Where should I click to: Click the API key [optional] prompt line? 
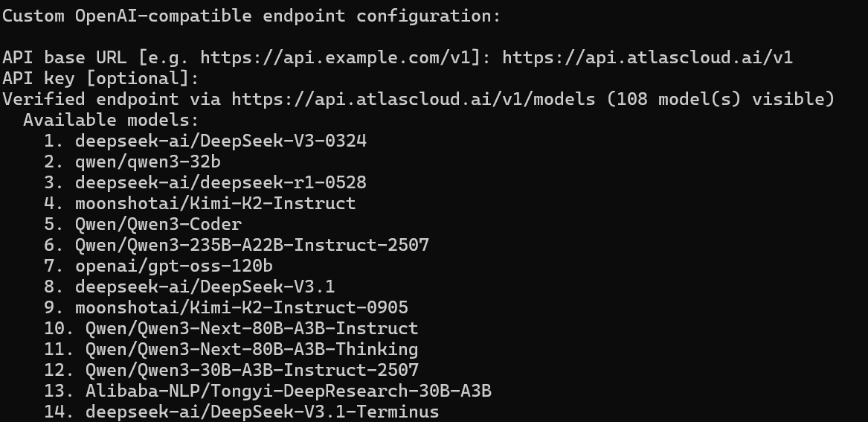[101, 78]
